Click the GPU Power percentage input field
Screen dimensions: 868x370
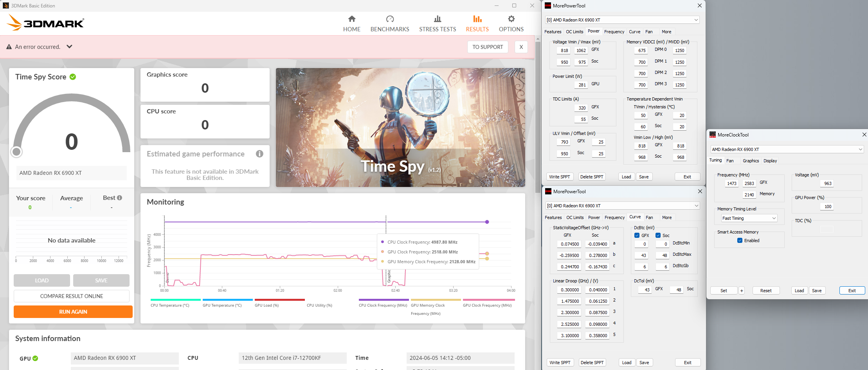point(827,206)
